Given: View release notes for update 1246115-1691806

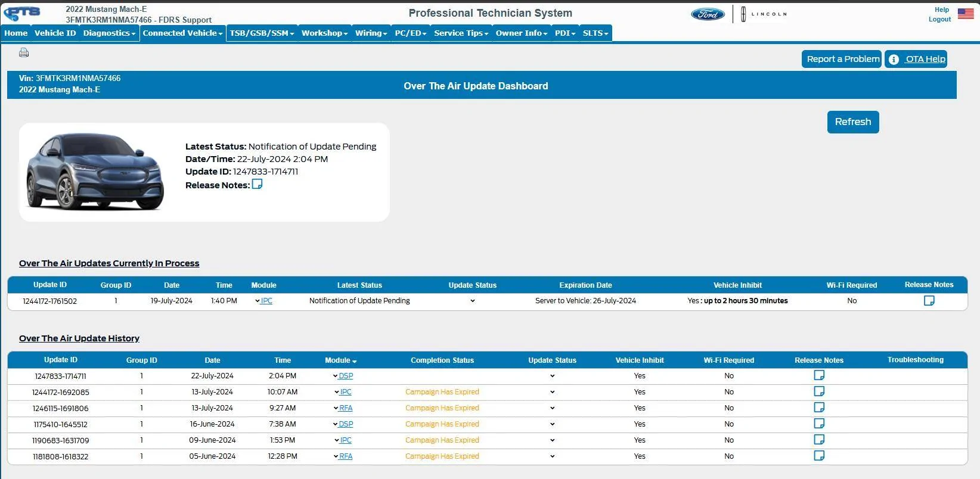Looking at the screenshot, I should [x=819, y=408].
